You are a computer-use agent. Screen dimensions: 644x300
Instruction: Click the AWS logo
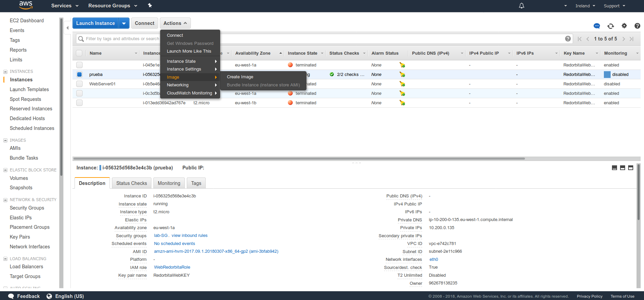point(26,5)
